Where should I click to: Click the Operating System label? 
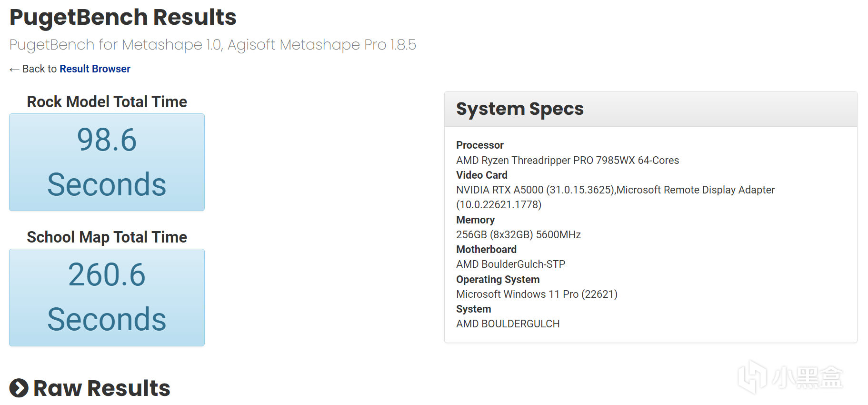[498, 279]
